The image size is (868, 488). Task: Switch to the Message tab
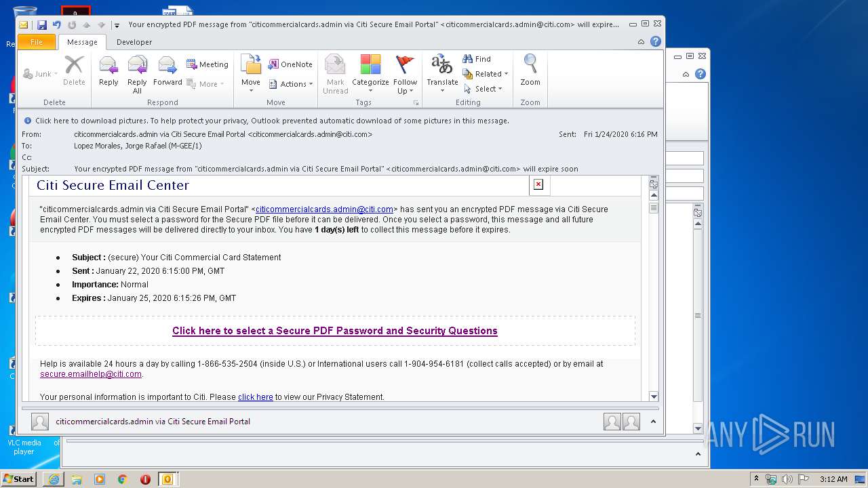click(x=82, y=42)
